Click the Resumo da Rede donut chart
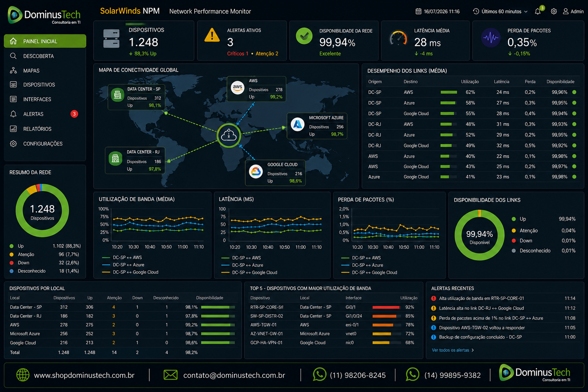 tap(42, 211)
